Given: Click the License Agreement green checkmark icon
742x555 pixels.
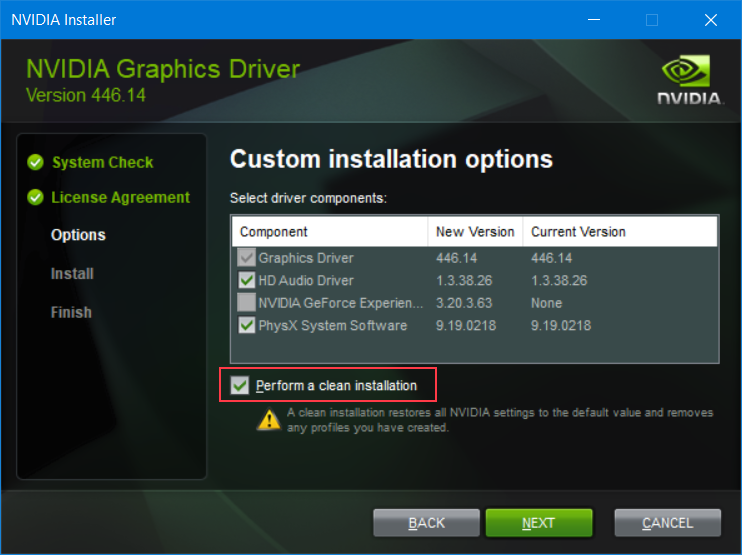Looking at the screenshot, I should 36,197.
